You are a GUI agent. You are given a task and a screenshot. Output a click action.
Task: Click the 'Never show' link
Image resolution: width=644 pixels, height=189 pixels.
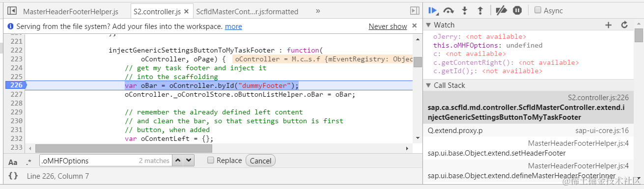click(x=388, y=27)
